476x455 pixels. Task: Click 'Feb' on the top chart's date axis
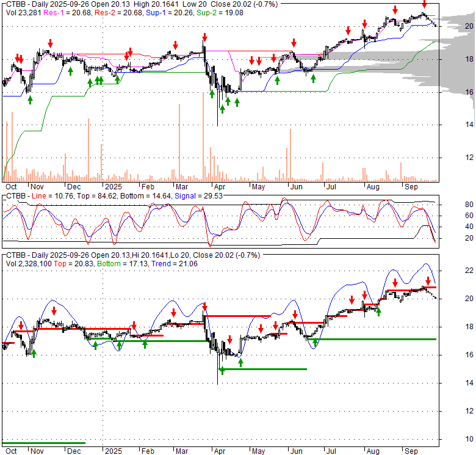[x=148, y=187]
